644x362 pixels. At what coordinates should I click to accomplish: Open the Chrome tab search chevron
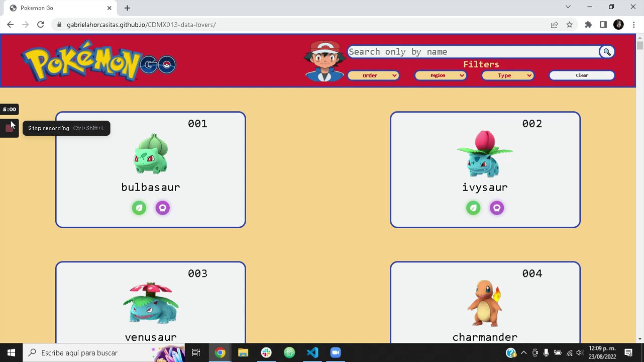(x=568, y=7)
